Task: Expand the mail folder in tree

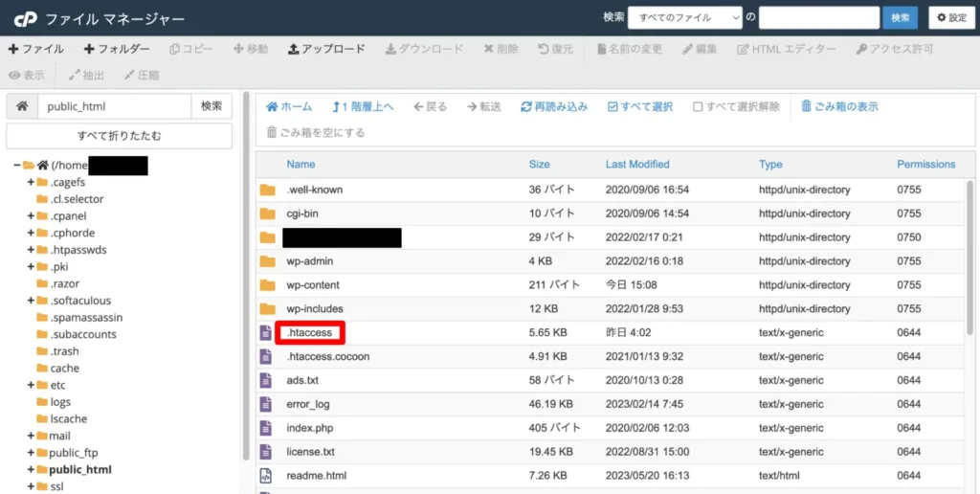Action: (x=31, y=436)
